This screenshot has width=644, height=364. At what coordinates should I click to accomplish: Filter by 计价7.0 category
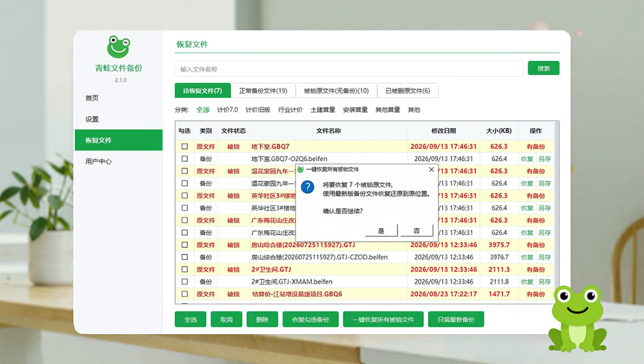tap(227, 109)
